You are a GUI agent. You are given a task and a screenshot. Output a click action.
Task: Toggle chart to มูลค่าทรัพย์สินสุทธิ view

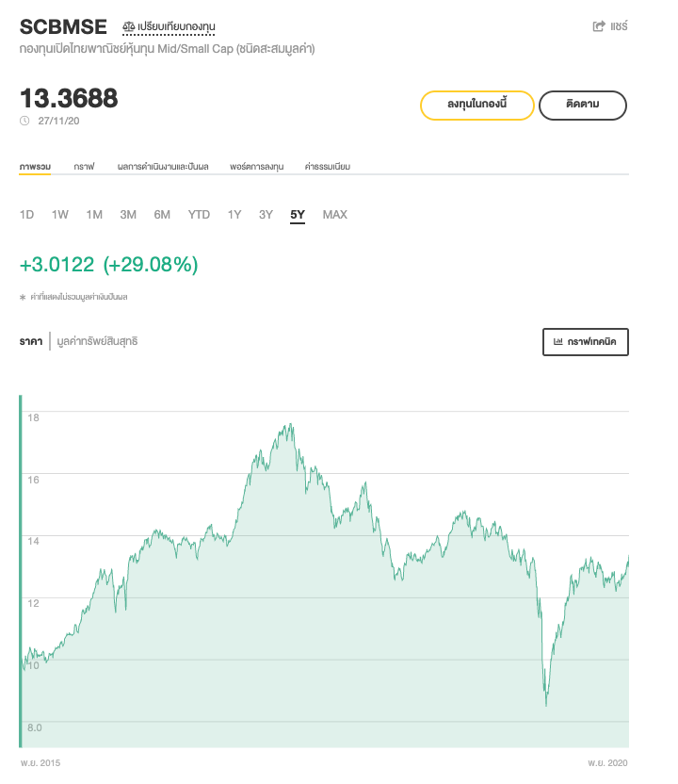point(97,341)
